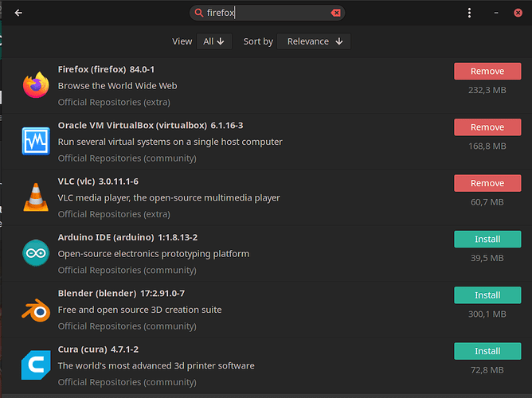Open the View All dropdown

pos(214,41)
